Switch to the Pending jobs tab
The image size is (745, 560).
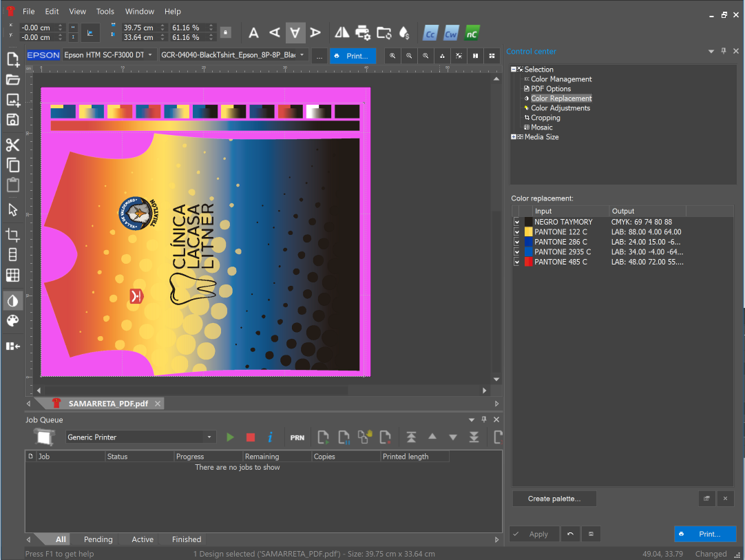pos(98,539)
